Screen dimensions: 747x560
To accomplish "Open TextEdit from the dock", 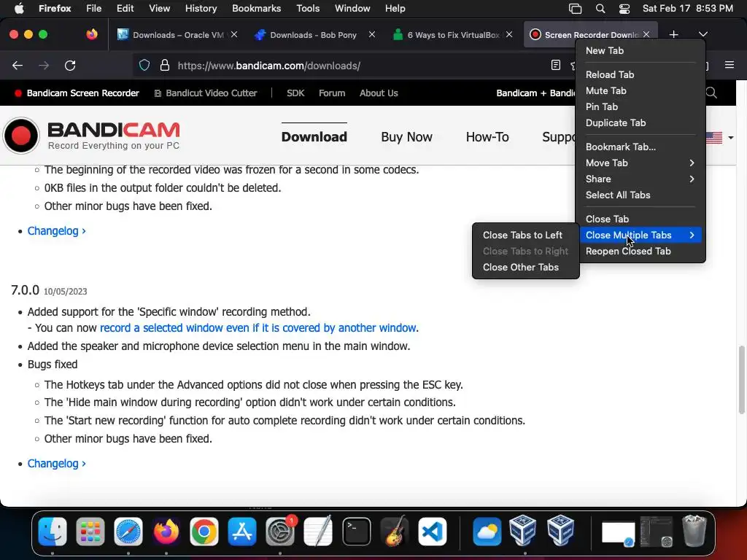I will (318, 532).
